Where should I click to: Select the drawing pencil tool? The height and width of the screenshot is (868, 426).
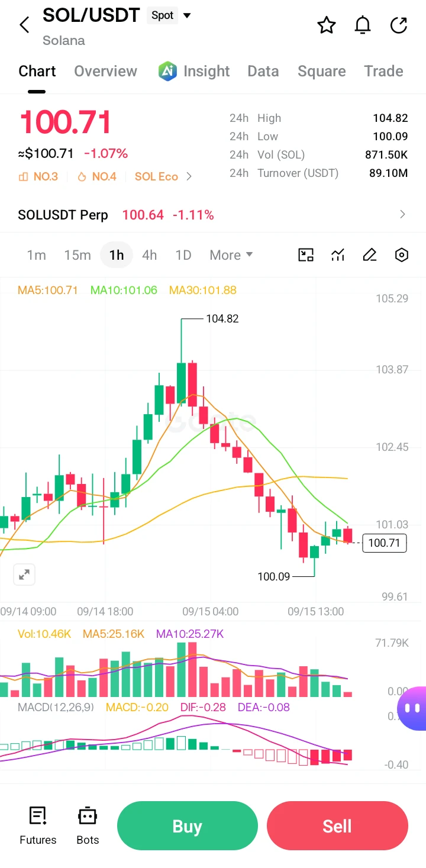coord(370,255)
